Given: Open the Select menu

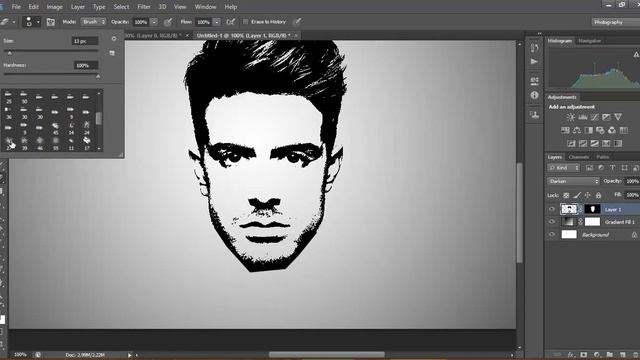Looking at the screenshot, I should click(x=121, y=7).
